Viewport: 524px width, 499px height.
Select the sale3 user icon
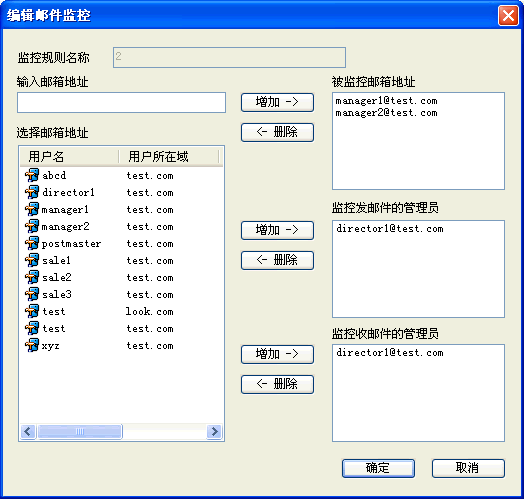pos(32,294)
